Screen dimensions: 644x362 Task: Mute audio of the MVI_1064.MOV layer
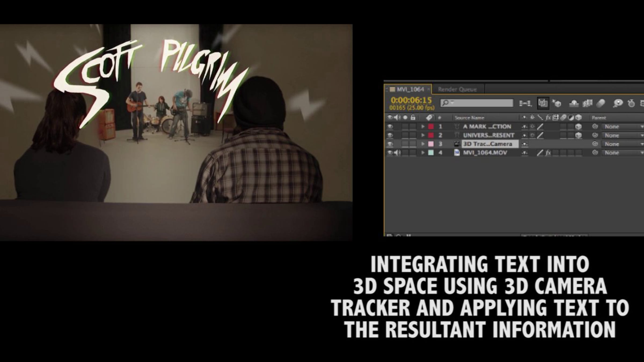point(397,153)
